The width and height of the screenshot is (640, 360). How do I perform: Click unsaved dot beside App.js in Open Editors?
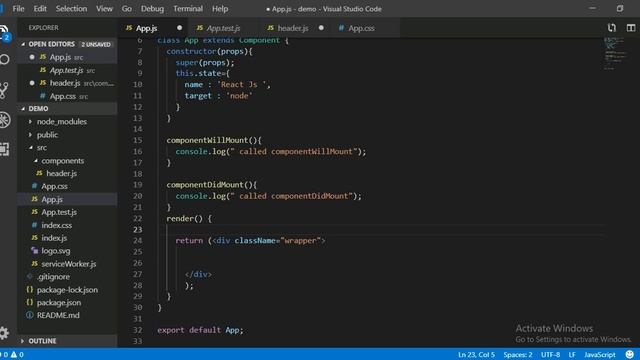click(x=32, y=57)
